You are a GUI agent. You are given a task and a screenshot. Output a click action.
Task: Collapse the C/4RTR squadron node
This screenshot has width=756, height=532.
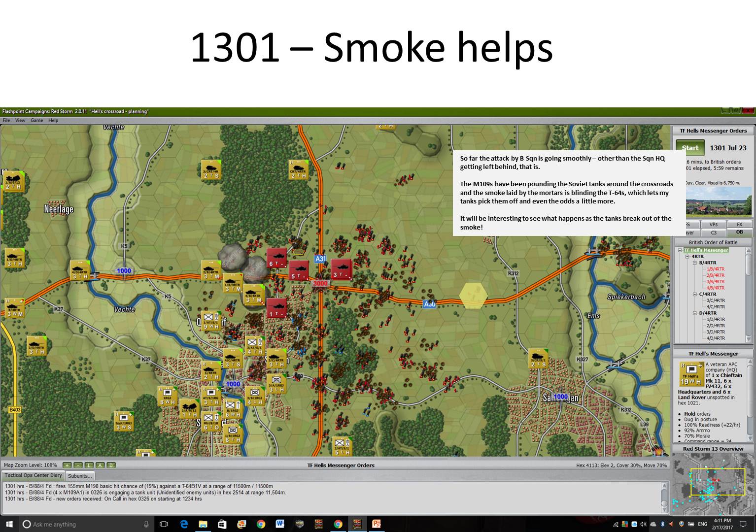[695, 294]
